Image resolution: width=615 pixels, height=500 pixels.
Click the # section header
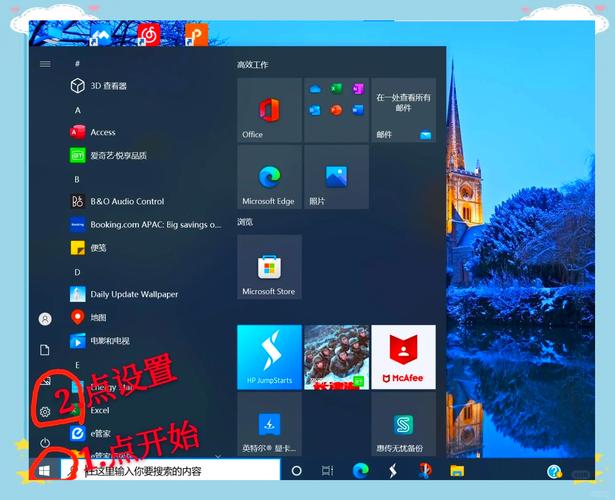(x=77, y=63)
